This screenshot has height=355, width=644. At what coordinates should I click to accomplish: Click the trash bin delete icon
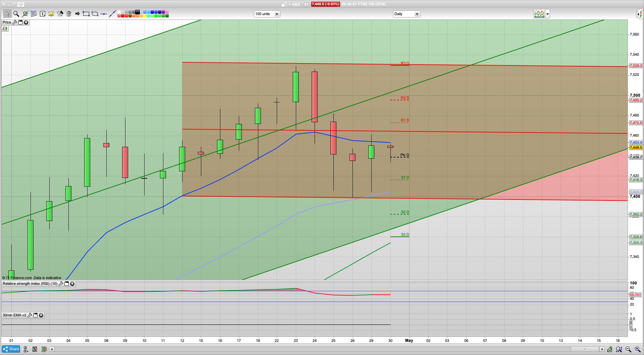69,14
